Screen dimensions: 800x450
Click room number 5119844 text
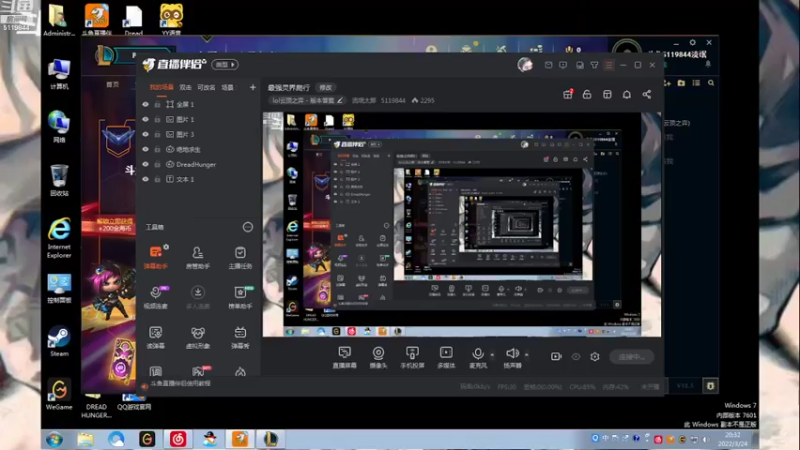pos(393,101)
